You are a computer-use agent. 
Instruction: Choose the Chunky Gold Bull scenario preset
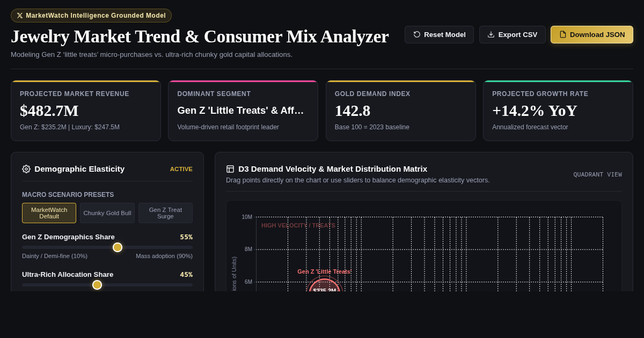click(107, 213)
